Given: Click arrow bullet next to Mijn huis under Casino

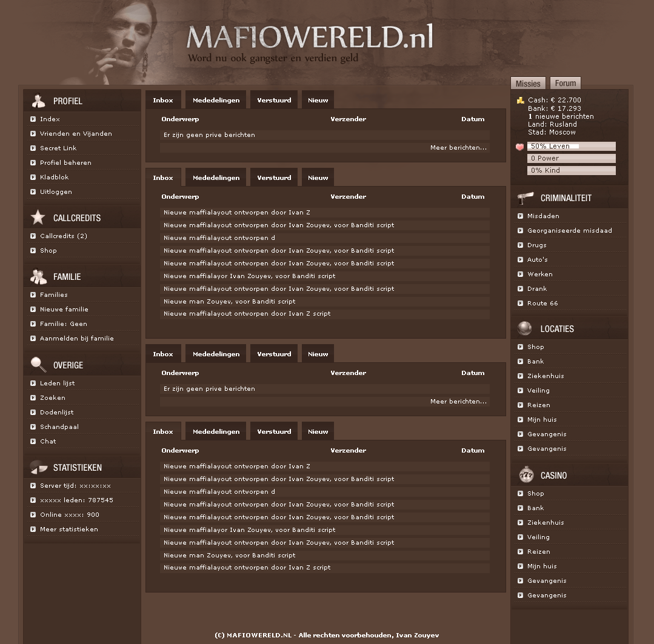Looking at the screenshot, I should click(x=520, y=566).
